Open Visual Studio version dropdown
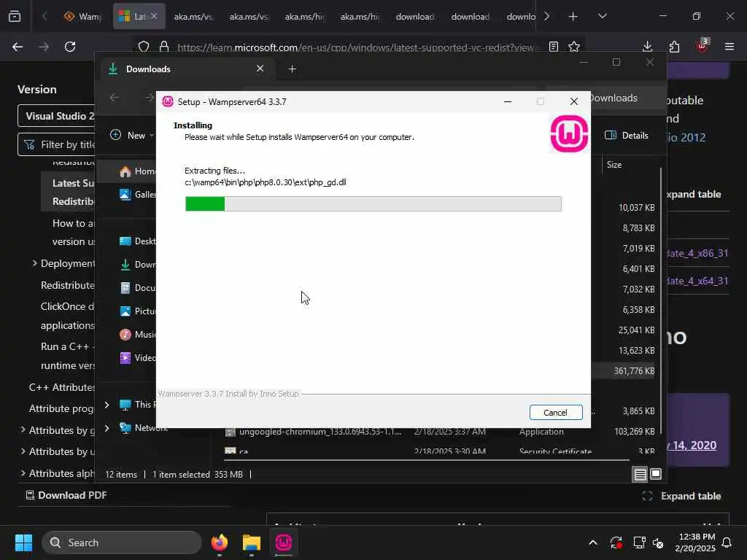This screenshot has height=560, width=747. [56, 116]
